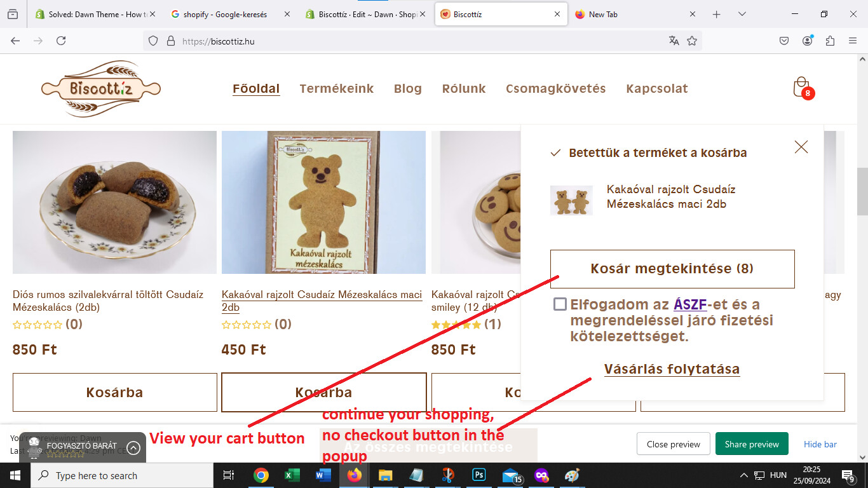Open the bear gingerbread product image

click(x=323, y=202)
